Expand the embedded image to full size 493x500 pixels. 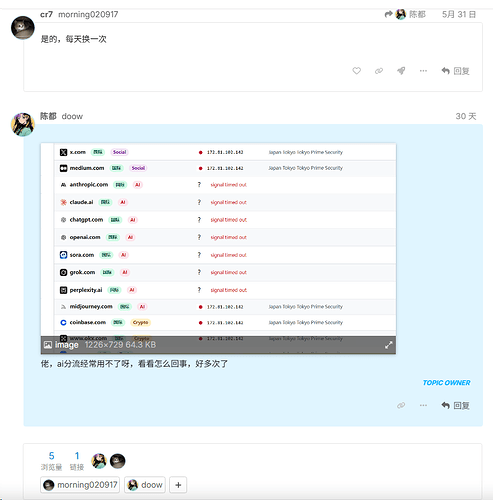click(388, 345)
